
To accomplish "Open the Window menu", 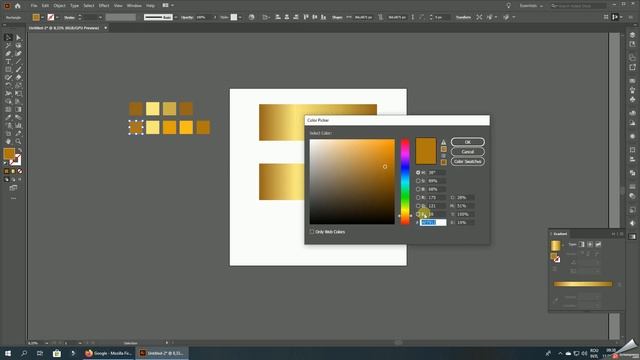I will 134,6.
